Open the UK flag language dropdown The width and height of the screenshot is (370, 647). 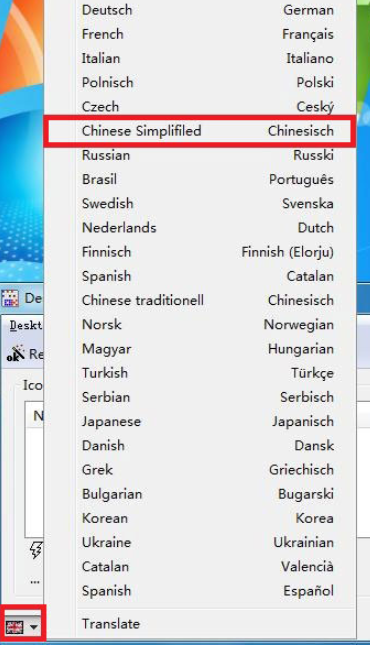(22, 627)
